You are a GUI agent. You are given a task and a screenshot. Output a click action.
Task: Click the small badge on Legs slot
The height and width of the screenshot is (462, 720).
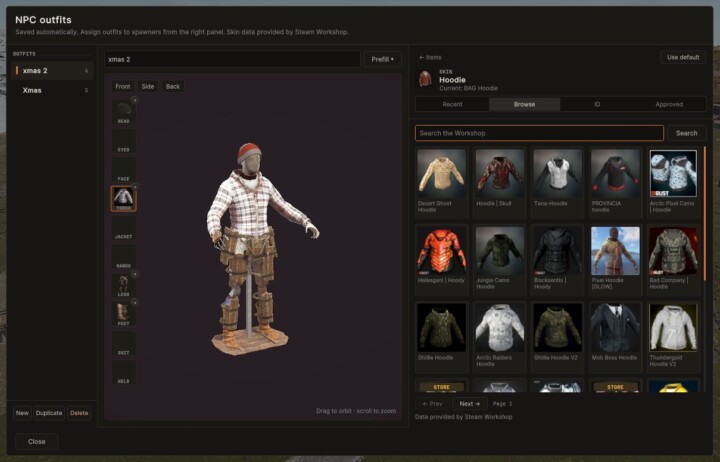[135, 274]
